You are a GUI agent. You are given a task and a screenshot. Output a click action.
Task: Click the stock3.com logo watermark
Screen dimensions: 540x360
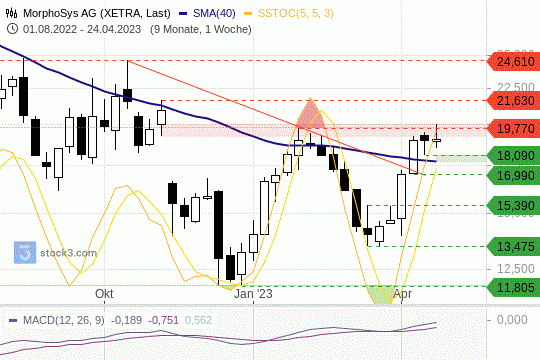[x=55, y=253]
